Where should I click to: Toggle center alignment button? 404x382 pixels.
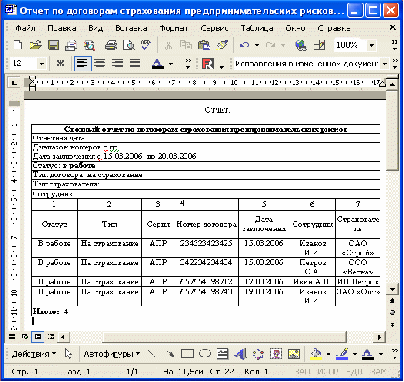pos(100,63)
